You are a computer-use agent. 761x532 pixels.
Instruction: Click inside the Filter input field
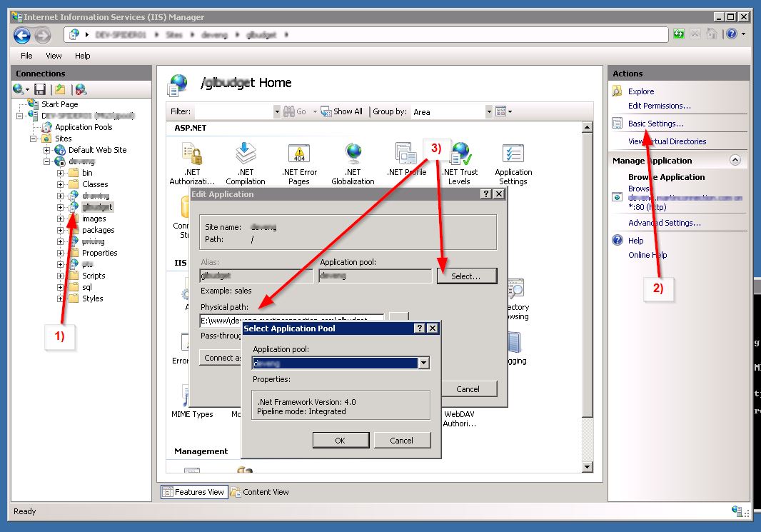[232, 111]
